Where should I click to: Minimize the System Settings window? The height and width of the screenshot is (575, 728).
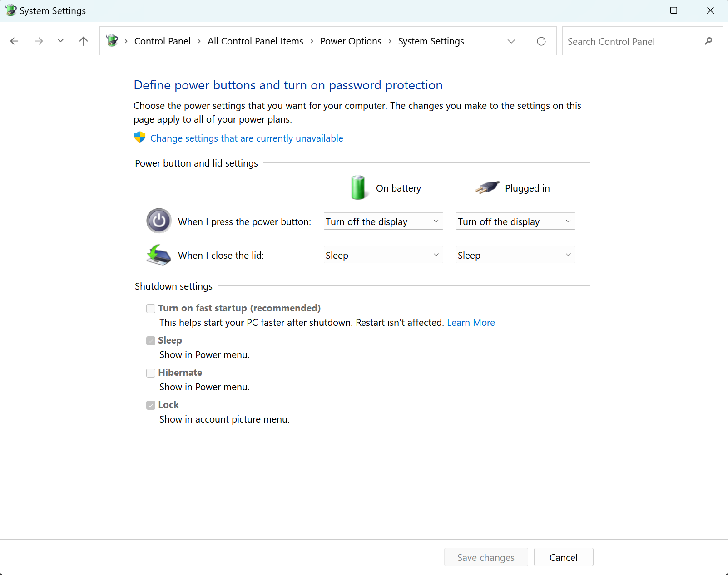(x=637, y=10)
